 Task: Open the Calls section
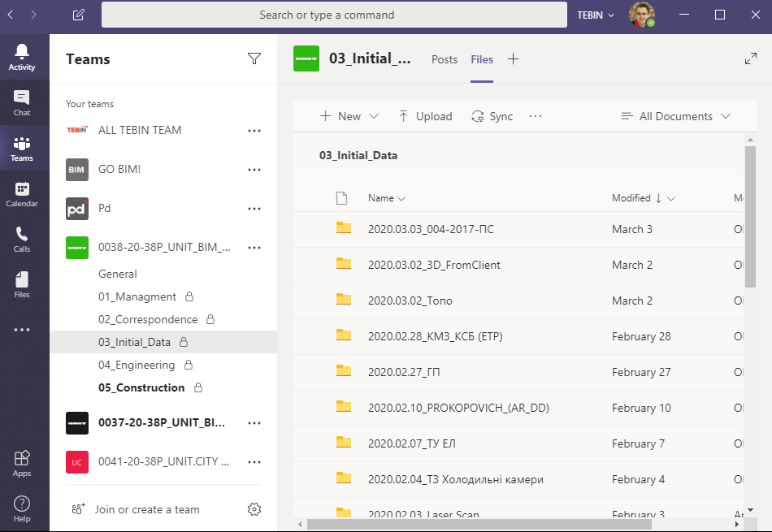pyautogui.click(x=22, y=240)
